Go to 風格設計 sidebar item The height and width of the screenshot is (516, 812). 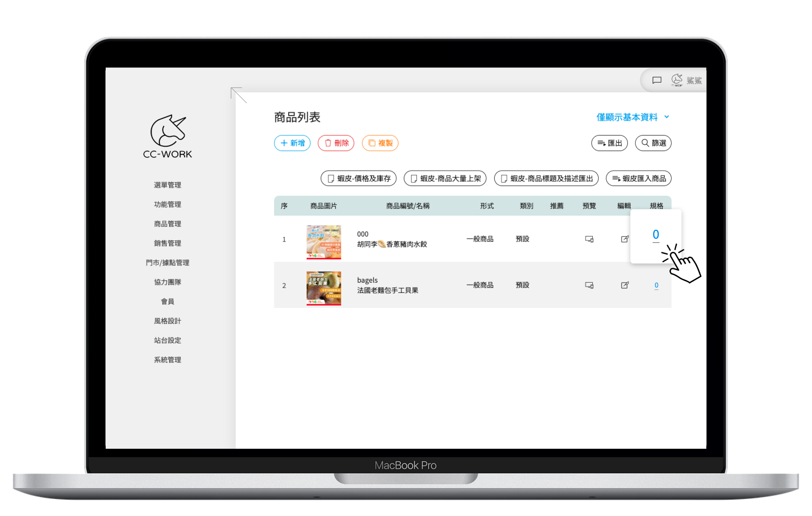pos(167,321)
